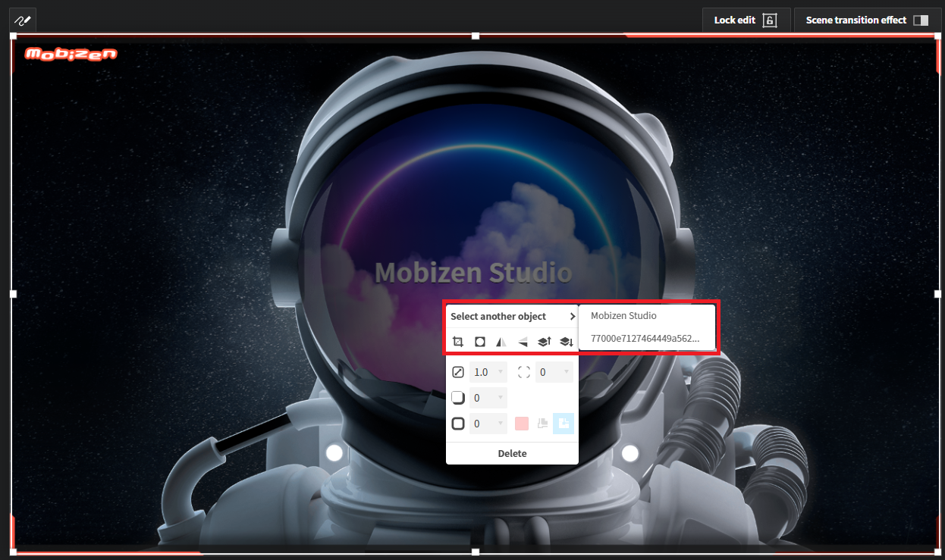Bring the layer forward
The width and height of the screenshot is (945, 560).
544,342
